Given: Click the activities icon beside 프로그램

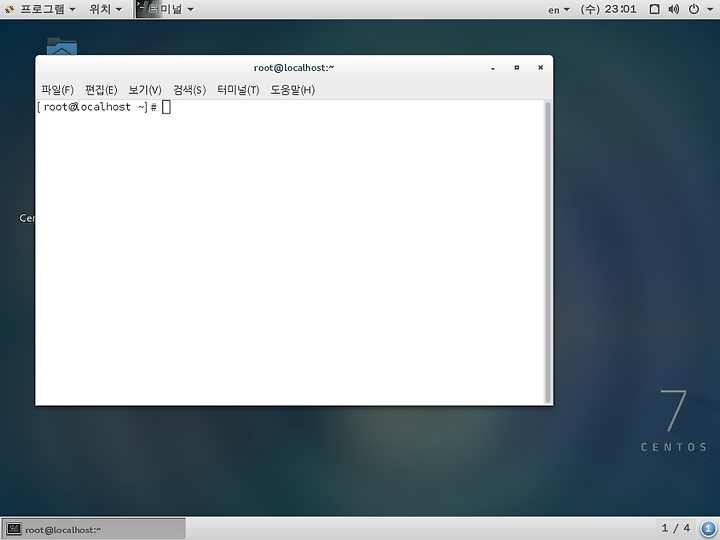Looking at the screenshot, I should coord(9,9).
